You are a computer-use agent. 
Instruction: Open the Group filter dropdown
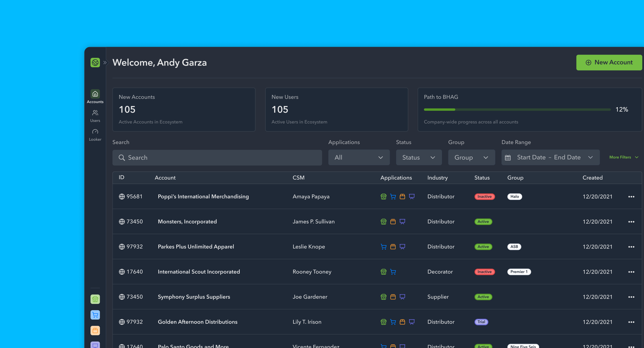471,157
